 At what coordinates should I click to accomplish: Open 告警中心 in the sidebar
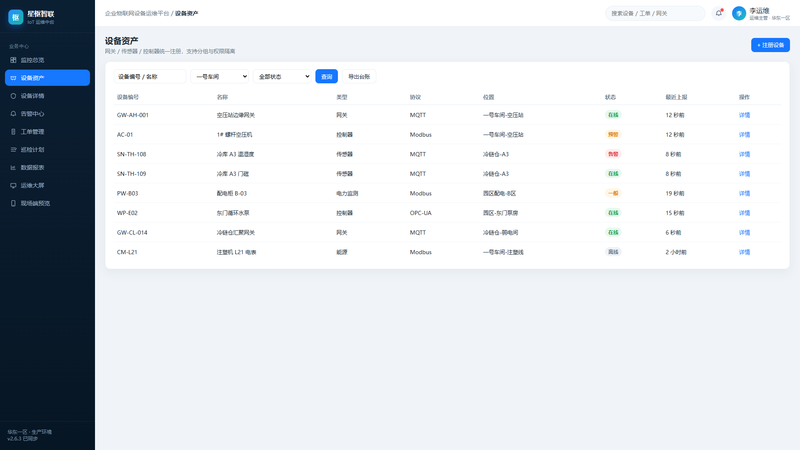click(x=47, y=113)
